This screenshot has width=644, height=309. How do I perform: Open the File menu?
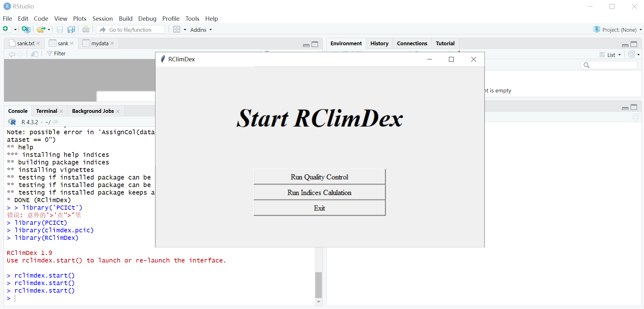pyautogui.click(x=7, y=19)
